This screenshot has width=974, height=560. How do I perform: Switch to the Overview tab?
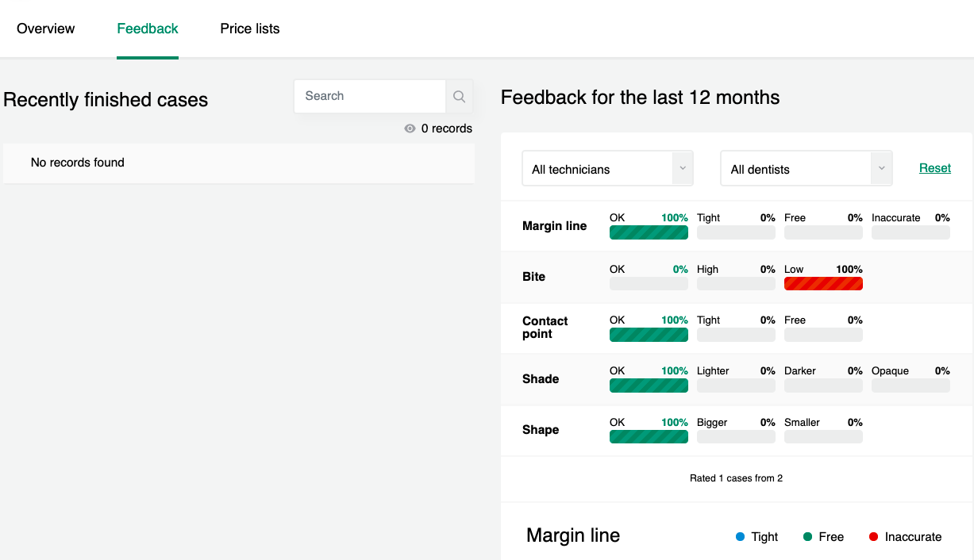tap(45, 29)
